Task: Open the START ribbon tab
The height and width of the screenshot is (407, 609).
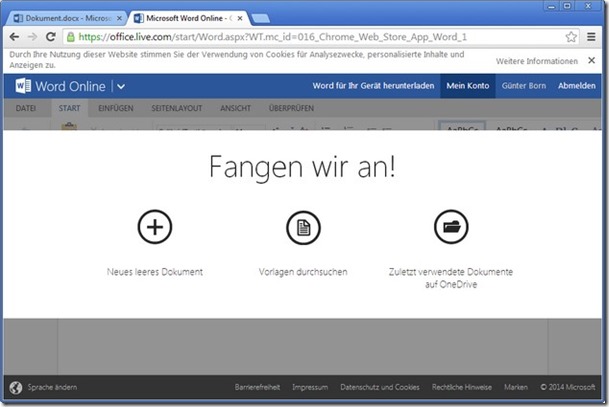Action: (x=70, y=108)
